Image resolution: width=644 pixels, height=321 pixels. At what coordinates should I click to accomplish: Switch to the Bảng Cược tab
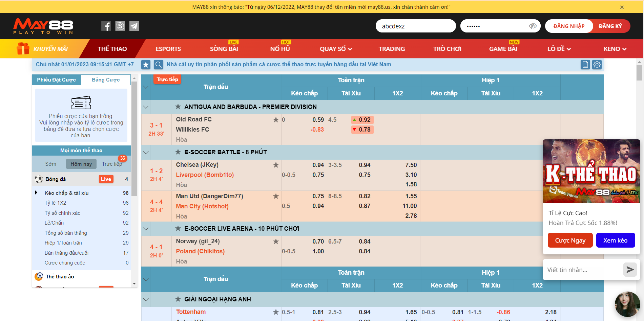click(x=106, y=80)
